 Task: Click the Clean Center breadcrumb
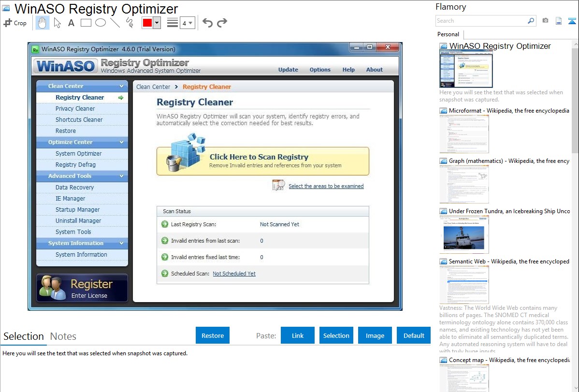click(153, 87)
